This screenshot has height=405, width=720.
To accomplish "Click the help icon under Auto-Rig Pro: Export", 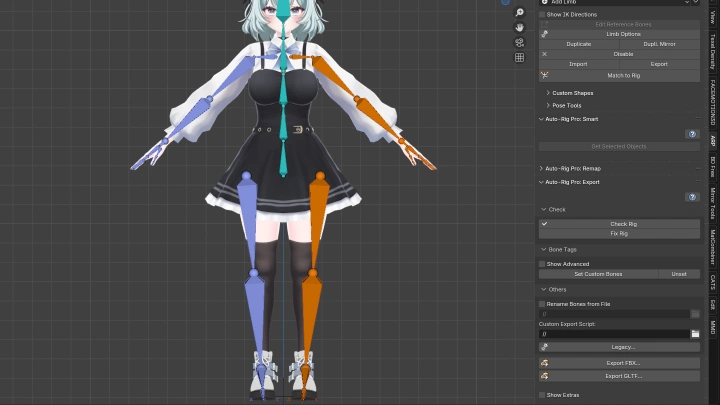I will pyautogui.click(x=692, y=197).
